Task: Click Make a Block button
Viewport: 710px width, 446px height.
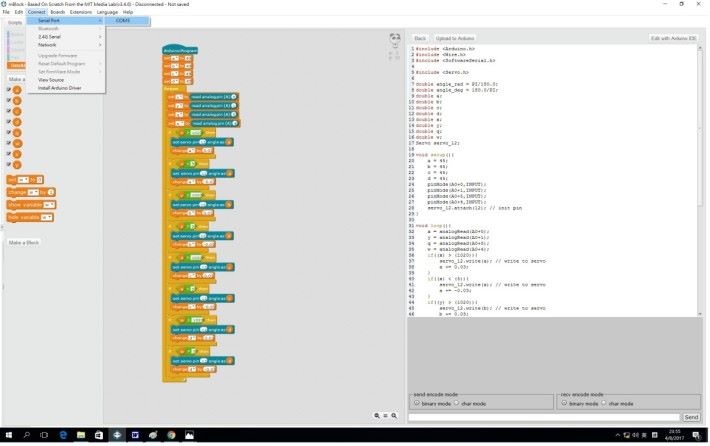Action: click(24, 243)
